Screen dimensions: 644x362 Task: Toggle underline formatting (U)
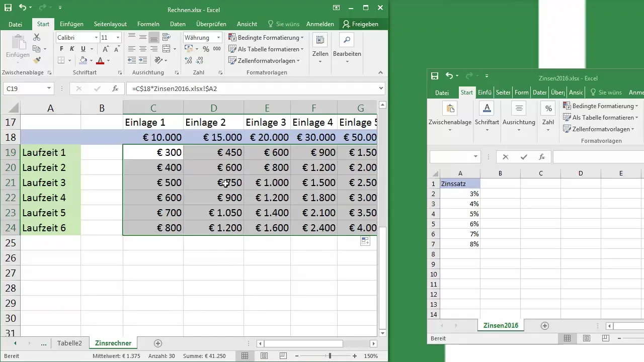click(83, 49)
